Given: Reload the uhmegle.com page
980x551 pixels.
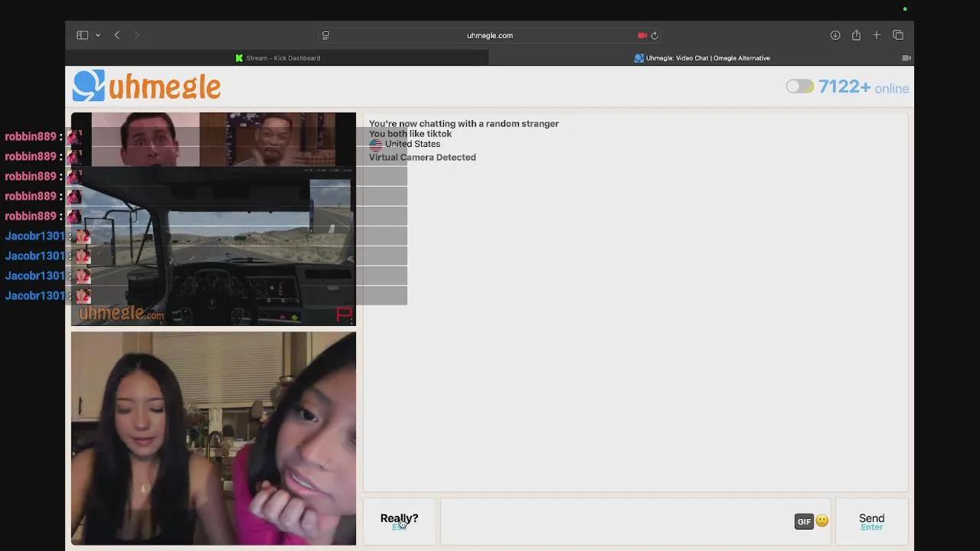Looking at the screenshot, I should 656,35.
